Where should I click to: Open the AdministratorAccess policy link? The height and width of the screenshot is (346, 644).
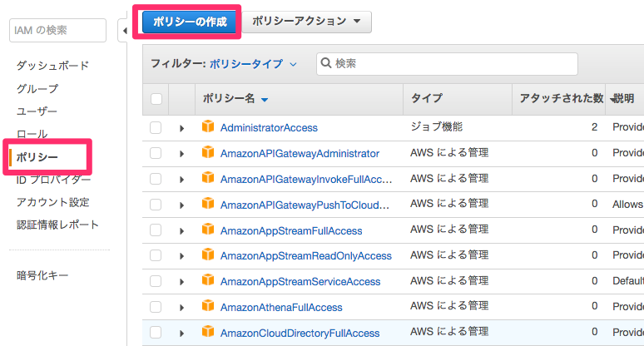269,127
